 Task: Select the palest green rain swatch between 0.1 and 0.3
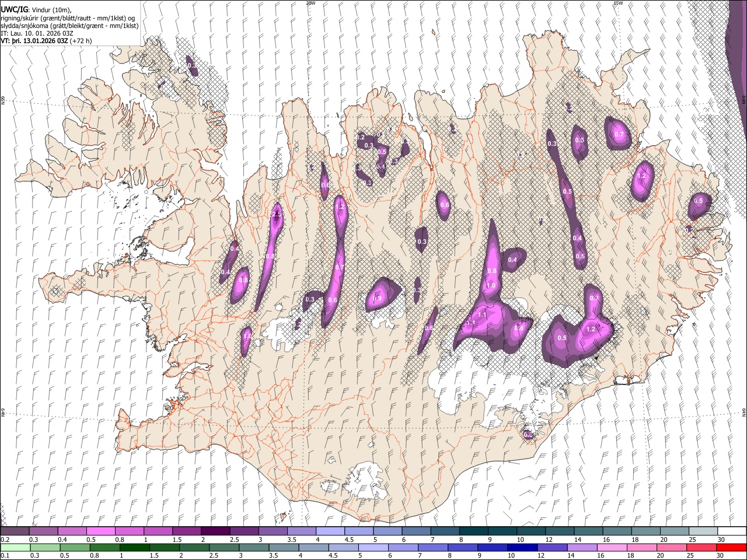pos(15,547)
